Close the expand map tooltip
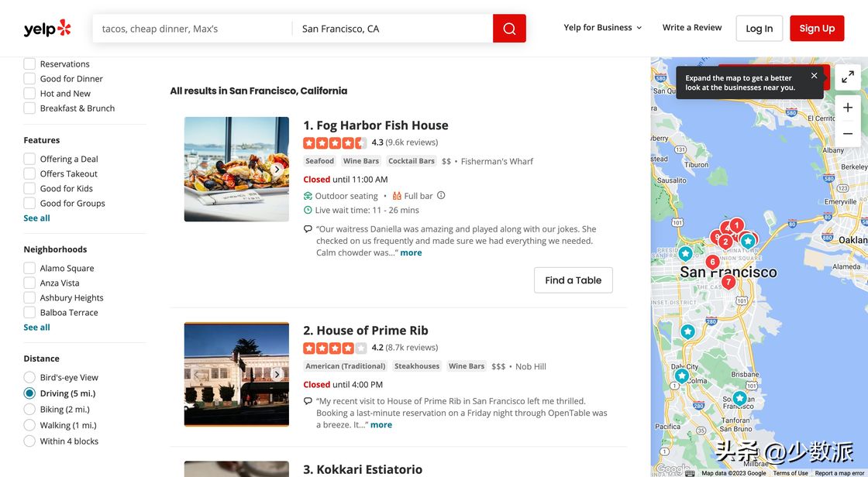 pyautogui.click(x=814, y=76)
